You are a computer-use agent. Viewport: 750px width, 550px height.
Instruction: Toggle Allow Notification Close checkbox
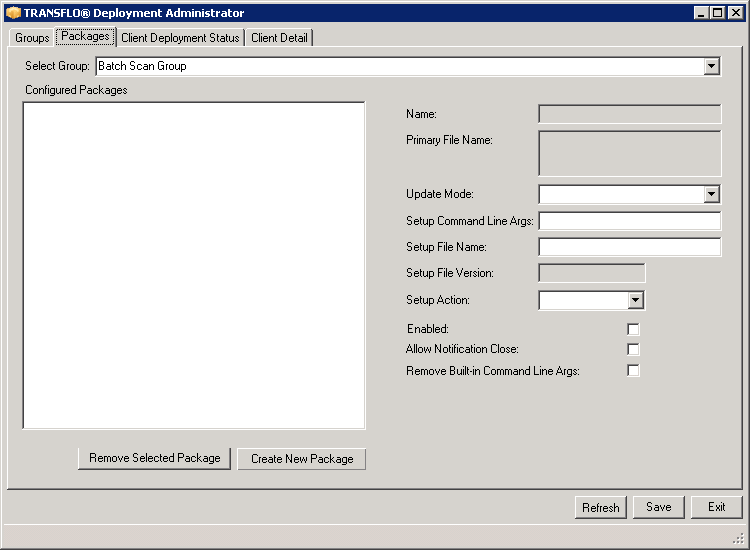[x=633, y=349]
